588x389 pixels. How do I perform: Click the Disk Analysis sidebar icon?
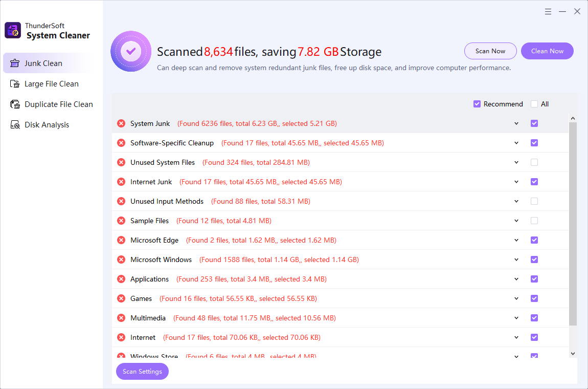(15, 125)
